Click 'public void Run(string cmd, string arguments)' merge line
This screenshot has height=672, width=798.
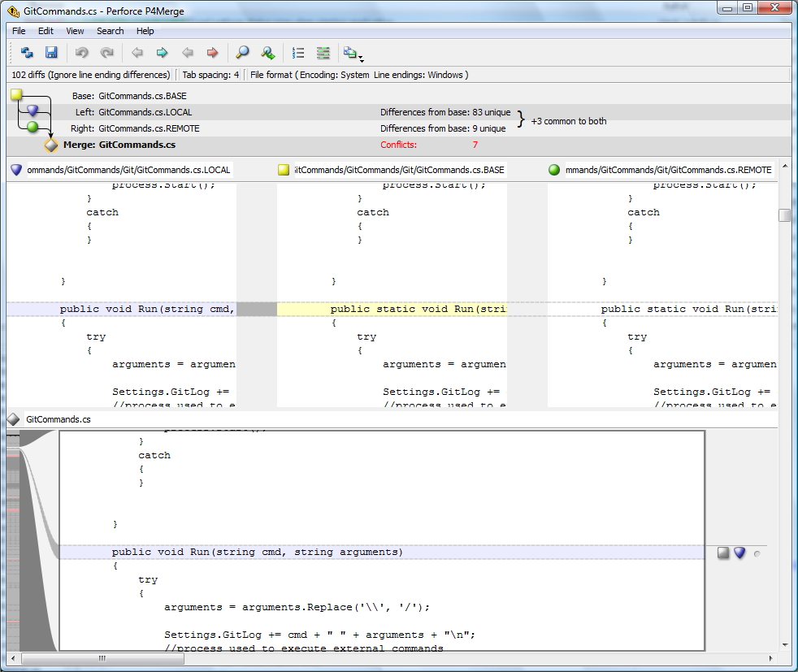[257, 552]
